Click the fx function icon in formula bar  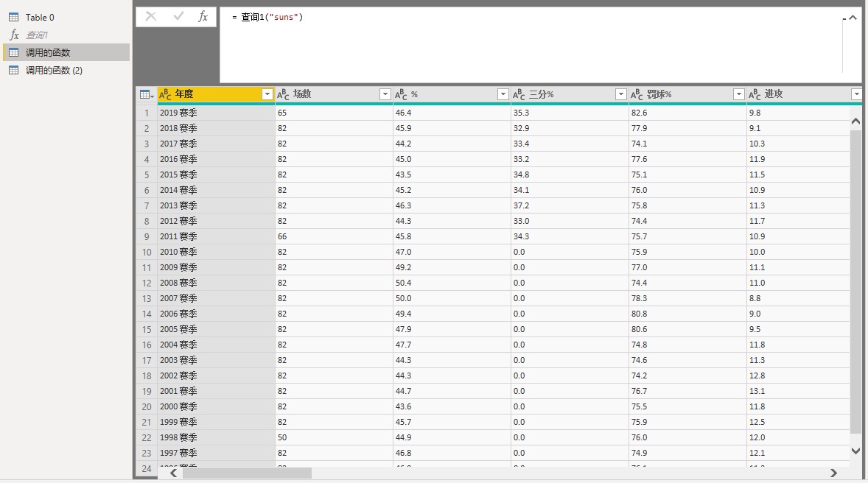click(203, 17)
